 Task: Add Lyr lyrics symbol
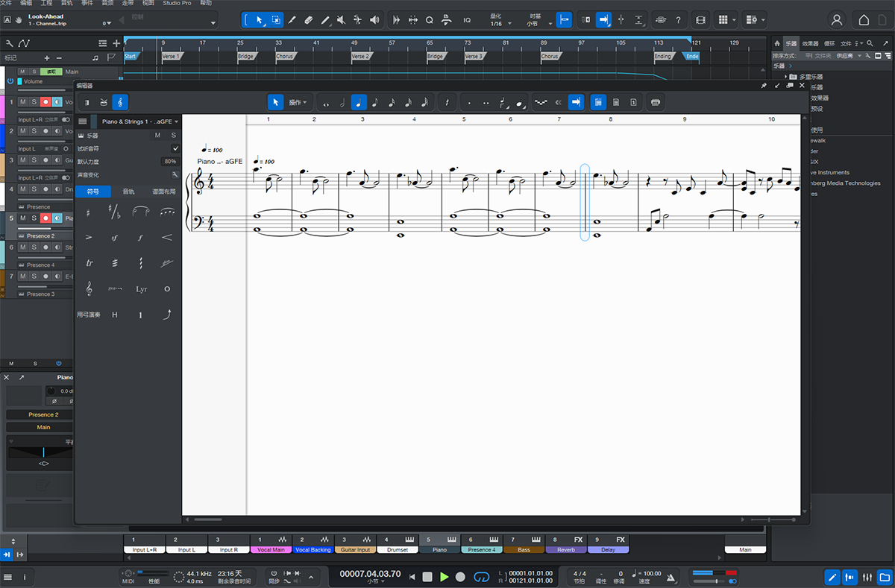click(141, 289)
